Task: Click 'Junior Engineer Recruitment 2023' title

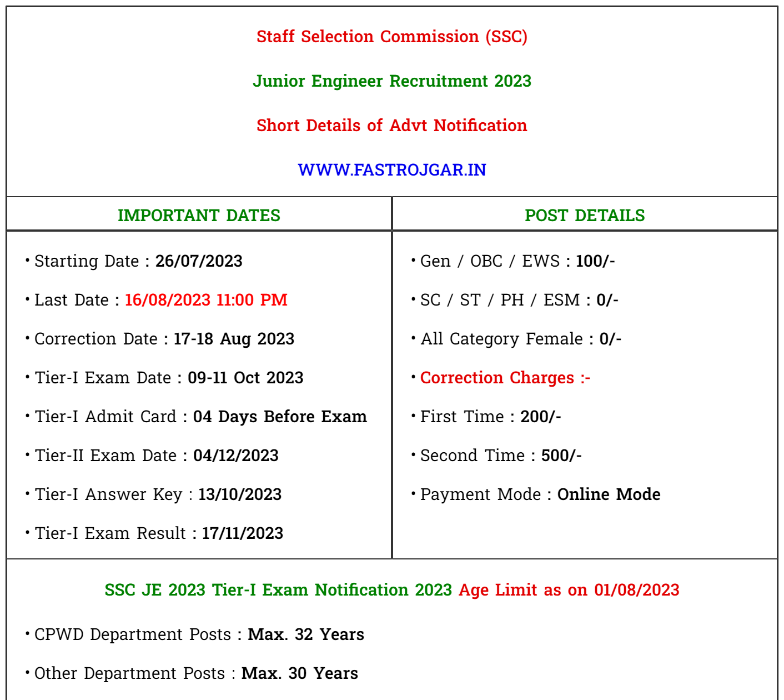Action: coord(392,81)
